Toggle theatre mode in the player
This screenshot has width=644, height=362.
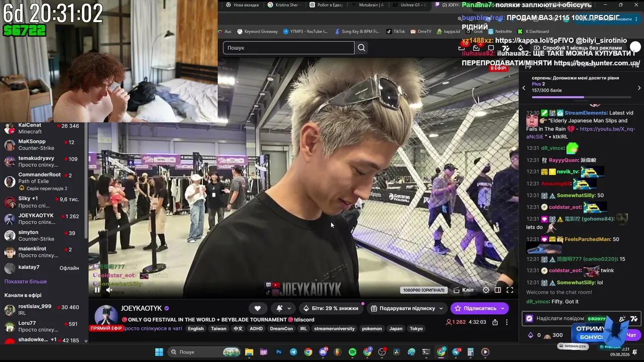498,290
